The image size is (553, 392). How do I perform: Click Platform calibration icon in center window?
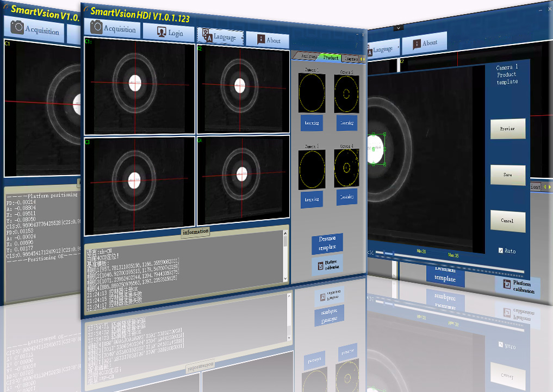[x=321, y=265]
